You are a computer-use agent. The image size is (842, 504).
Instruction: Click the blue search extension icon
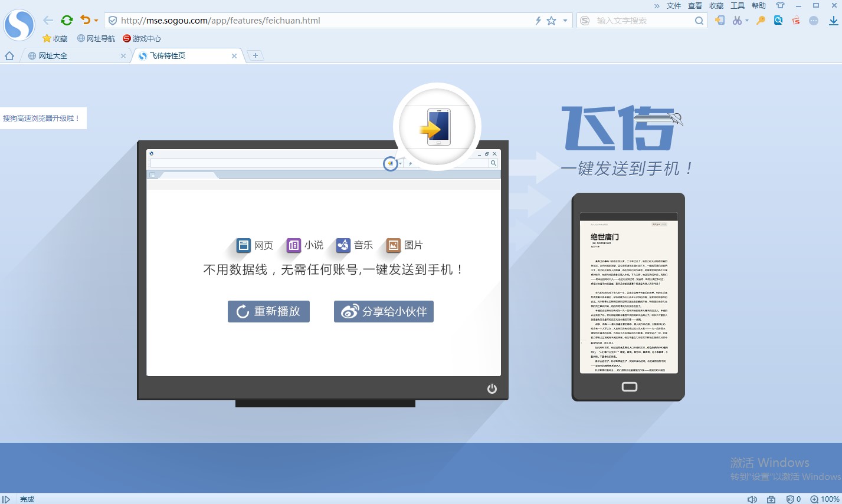[779, 21]
